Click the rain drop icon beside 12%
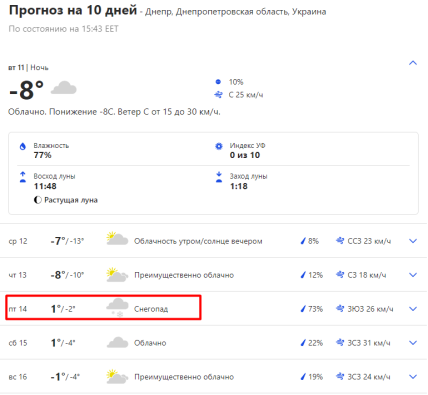This screenshot has width=428, height=395. (x=303, y=275)
